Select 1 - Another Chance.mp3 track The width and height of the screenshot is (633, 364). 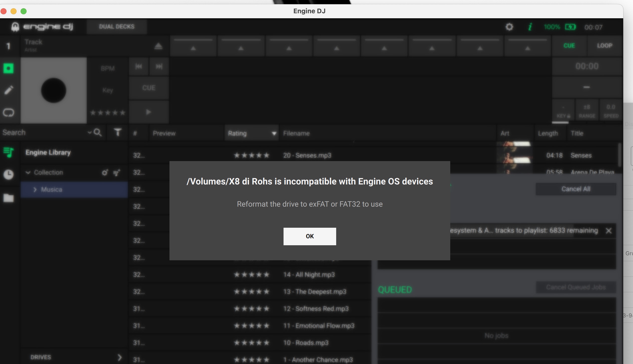tap(318, 360)
